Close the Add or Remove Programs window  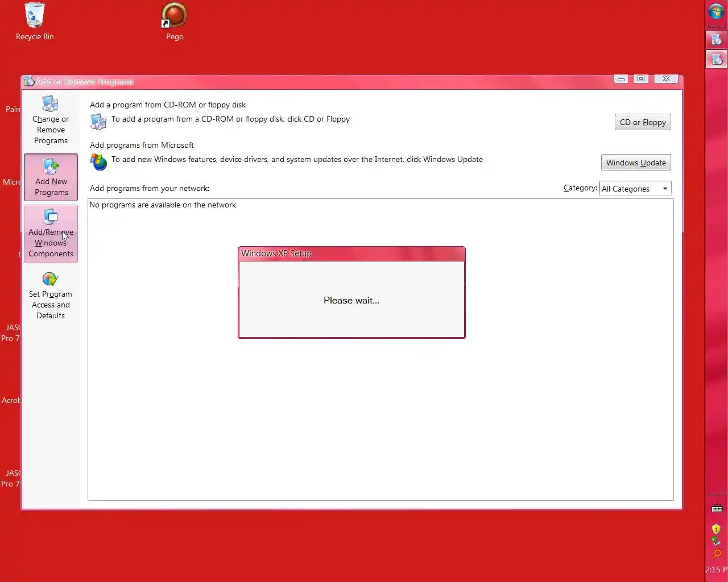coord(666,79)
